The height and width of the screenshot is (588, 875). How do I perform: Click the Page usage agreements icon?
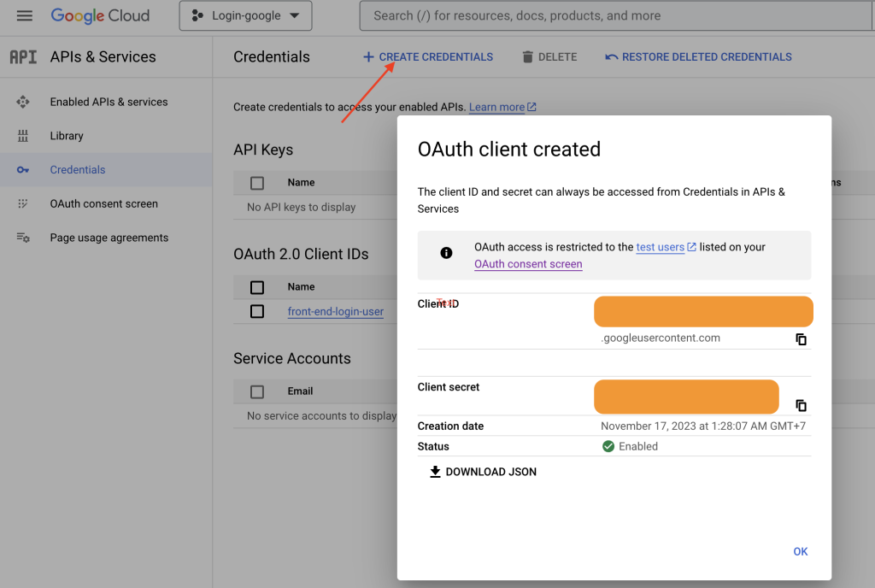23,238
